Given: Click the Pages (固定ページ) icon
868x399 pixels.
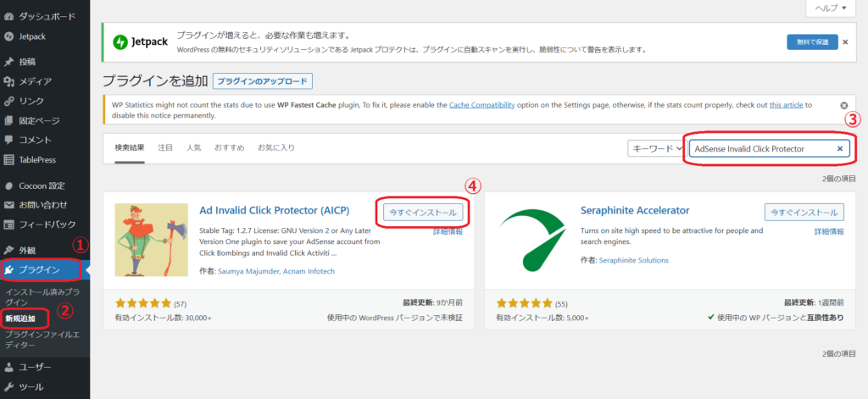Looking at the screenshot, I should (x=8, y=120).
